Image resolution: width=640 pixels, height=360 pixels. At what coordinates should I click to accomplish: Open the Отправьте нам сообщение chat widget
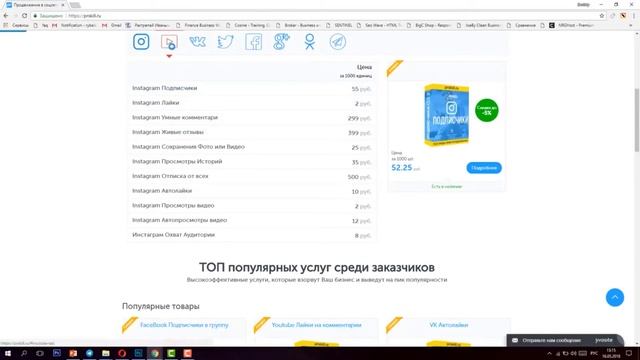tap(565, 340)
